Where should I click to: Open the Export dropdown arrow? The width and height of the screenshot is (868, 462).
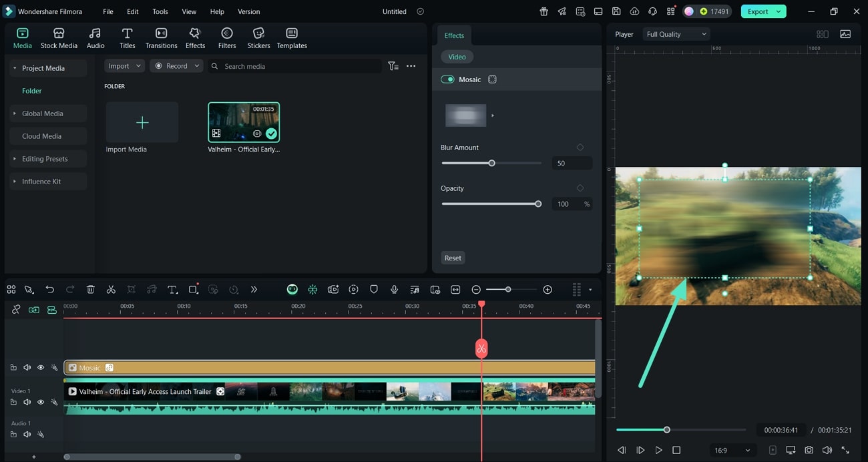pos(779,11)
